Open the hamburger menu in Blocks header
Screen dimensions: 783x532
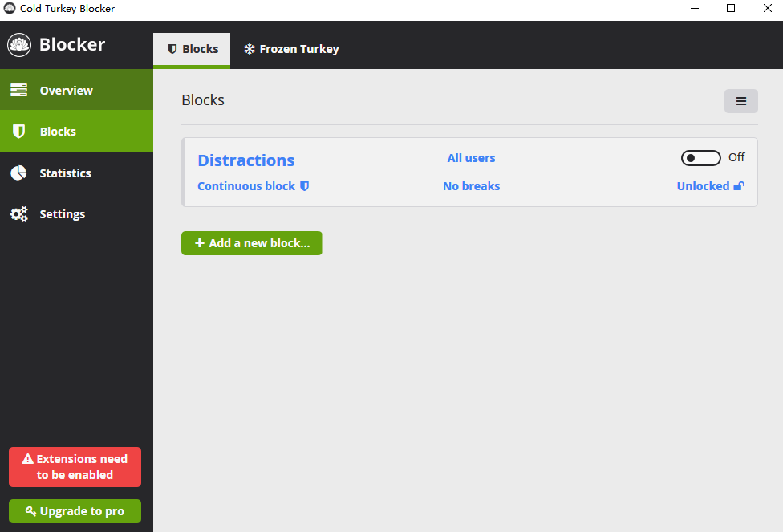pyautogui.click(x=740, y=101)
